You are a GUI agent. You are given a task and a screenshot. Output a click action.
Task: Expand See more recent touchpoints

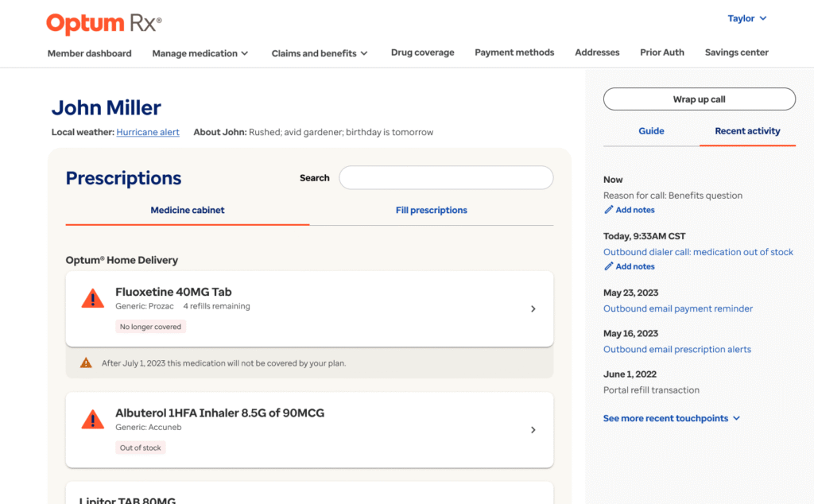point(672,417)
